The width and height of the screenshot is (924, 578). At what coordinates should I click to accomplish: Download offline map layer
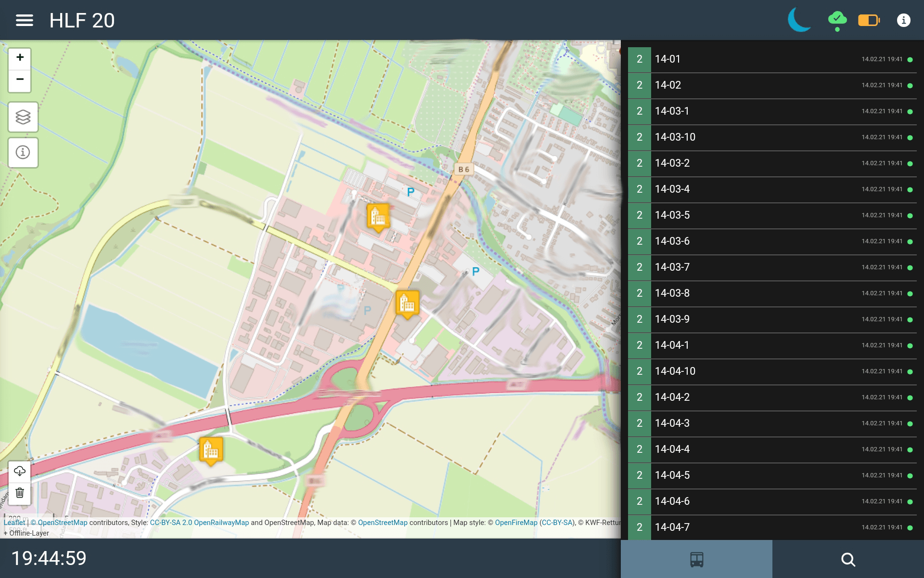pyautogui.click(x=20, y=471)
